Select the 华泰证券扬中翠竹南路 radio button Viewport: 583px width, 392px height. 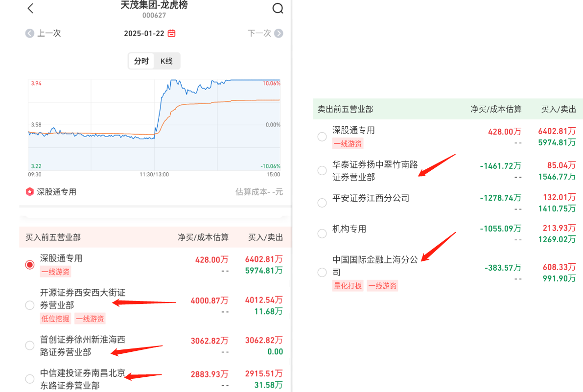pos(322,170)
